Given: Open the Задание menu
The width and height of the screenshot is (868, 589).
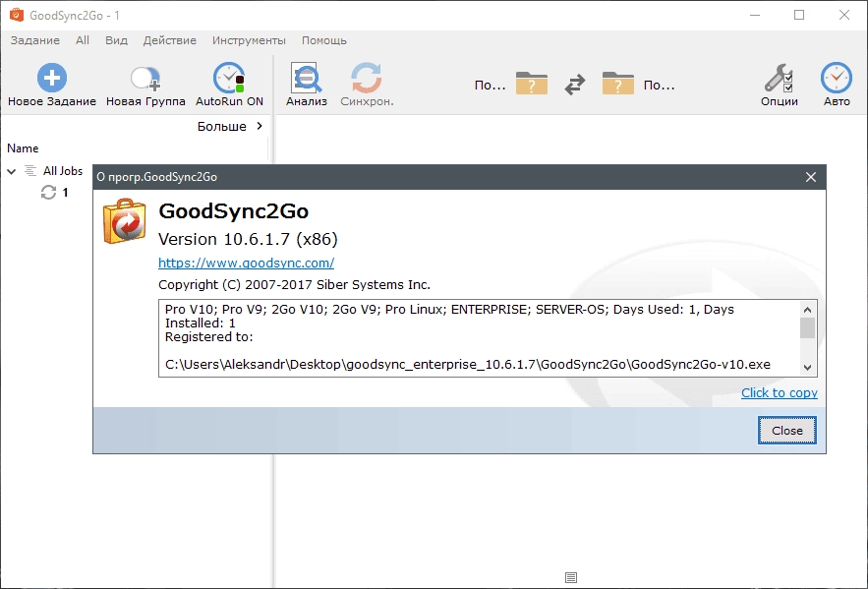Looking at the screenshot, I should (x=34, y=40).
